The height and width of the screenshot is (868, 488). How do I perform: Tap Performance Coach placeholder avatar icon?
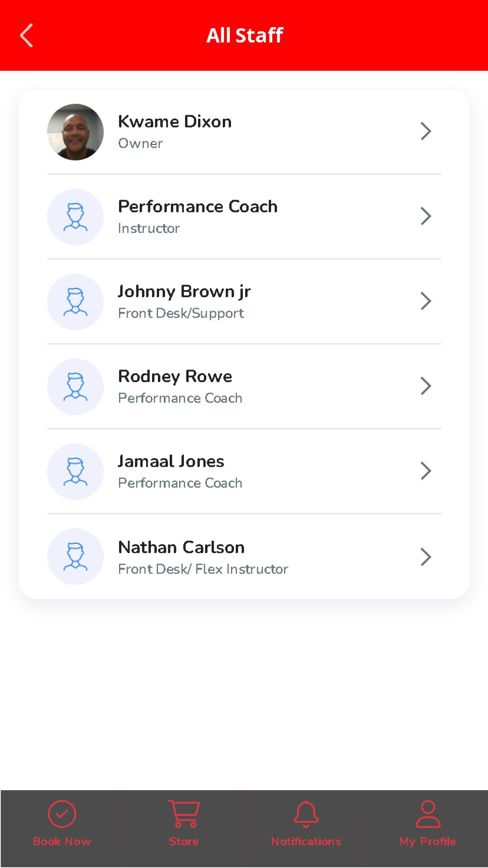(x=75, y=217)
